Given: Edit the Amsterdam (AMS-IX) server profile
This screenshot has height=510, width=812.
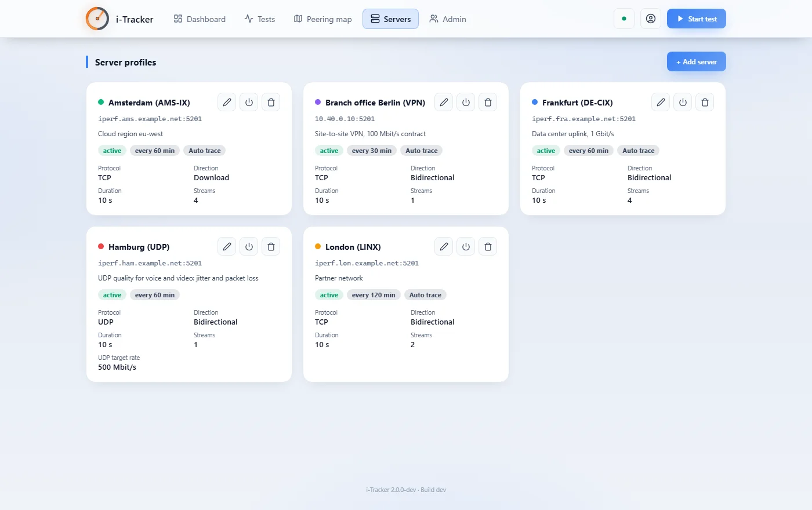Looking at the screenshot, I should 227,102.
